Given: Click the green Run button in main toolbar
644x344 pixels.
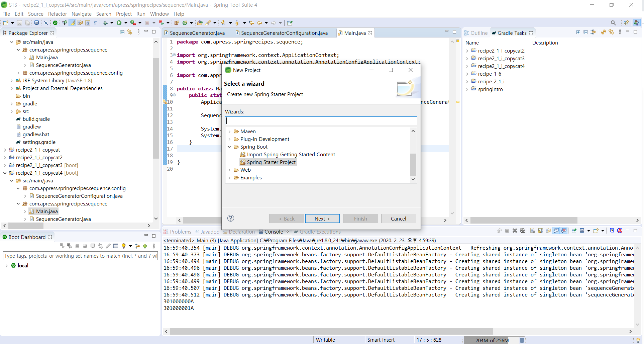Looking at the screenshot, I should point(119,23).
